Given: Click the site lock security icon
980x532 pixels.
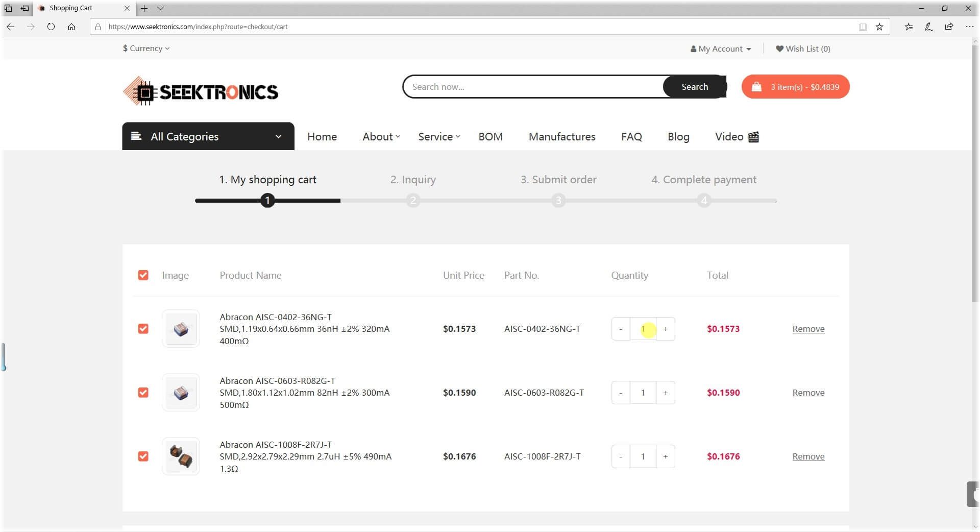Looking at the screenshot, I should [98, 27].
